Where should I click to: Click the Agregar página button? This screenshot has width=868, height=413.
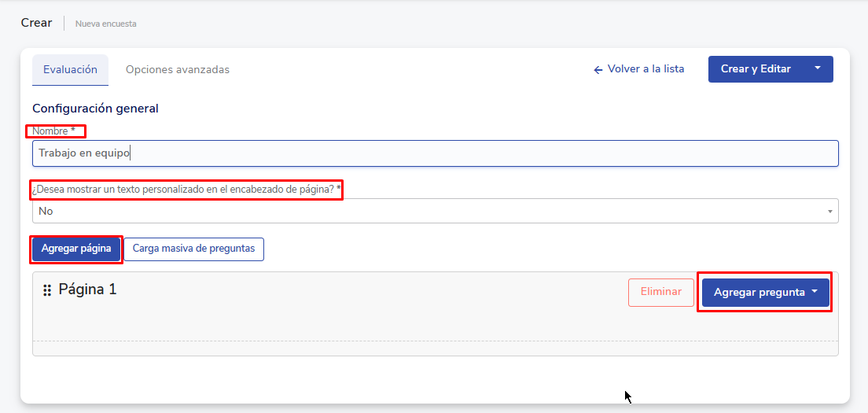tap(76, 249)
